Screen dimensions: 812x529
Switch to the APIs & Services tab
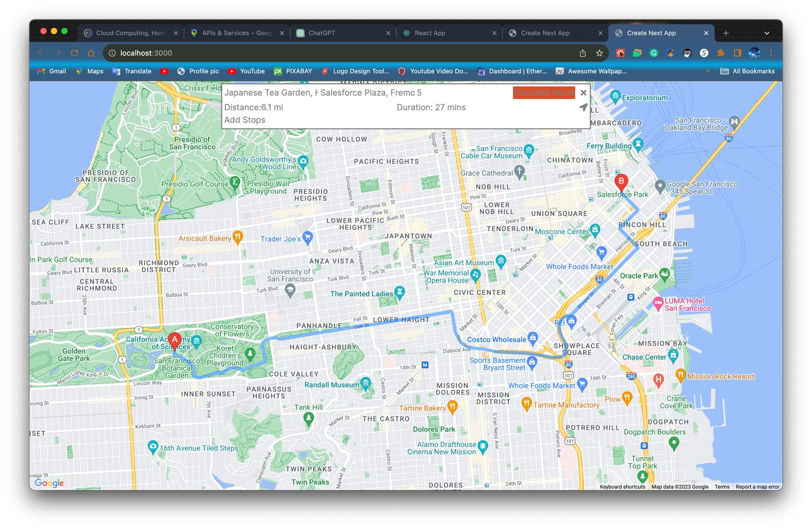point(238,33)
